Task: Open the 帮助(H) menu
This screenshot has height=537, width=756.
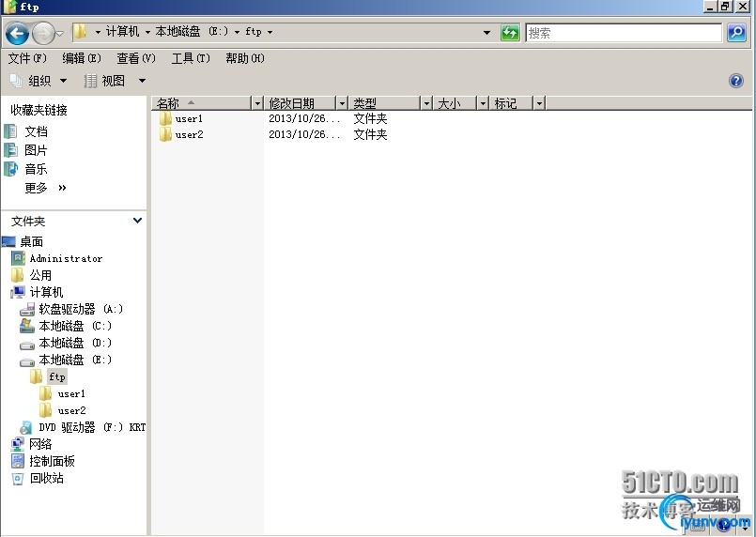Action: [245, 58]
